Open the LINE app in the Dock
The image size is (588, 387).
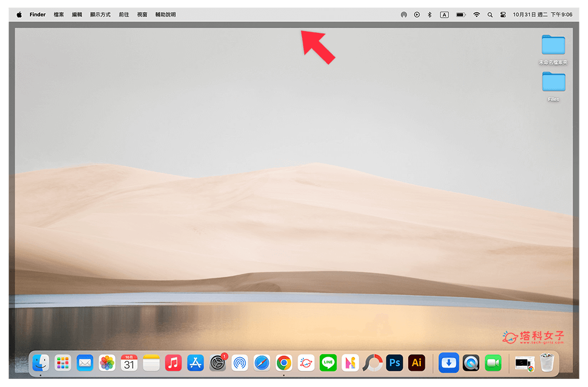point(328,363)
